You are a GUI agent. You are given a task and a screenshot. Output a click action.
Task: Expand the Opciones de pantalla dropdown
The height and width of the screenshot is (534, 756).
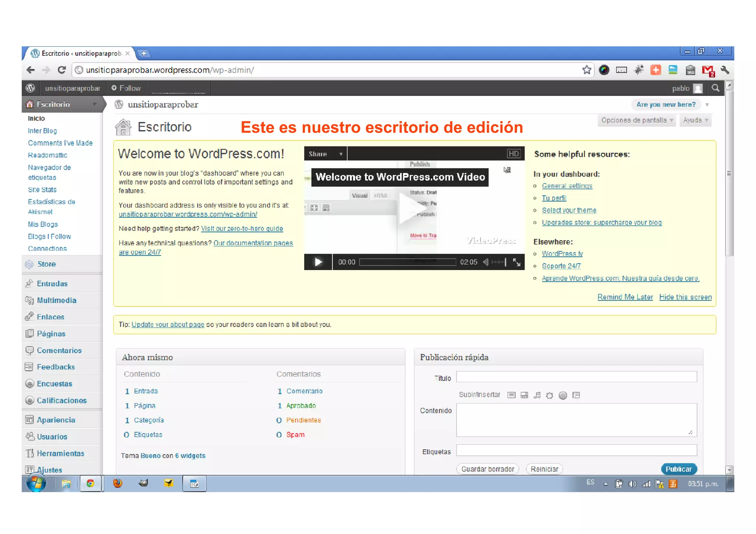click(x=636, y=120)
